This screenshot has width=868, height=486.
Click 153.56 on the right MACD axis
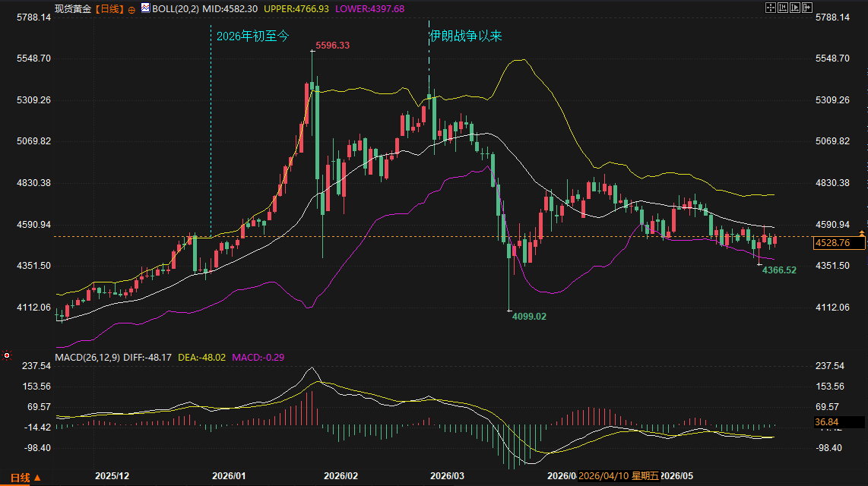[x=830, y=387]
